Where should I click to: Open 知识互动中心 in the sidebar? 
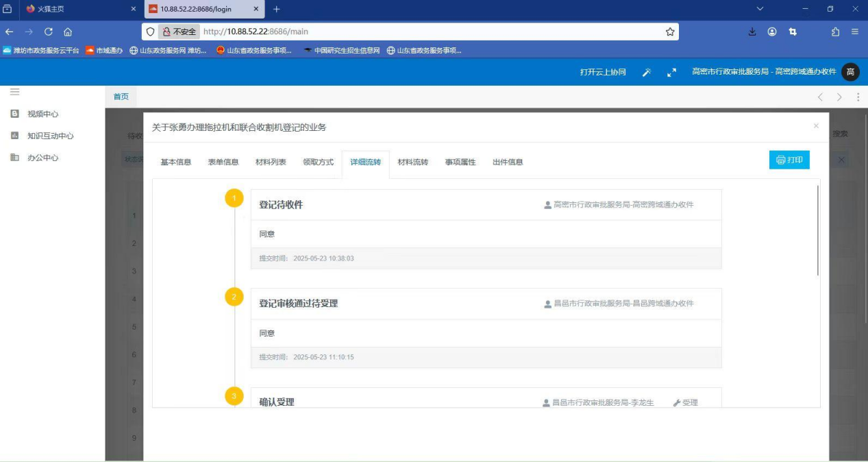click(50, 136)
